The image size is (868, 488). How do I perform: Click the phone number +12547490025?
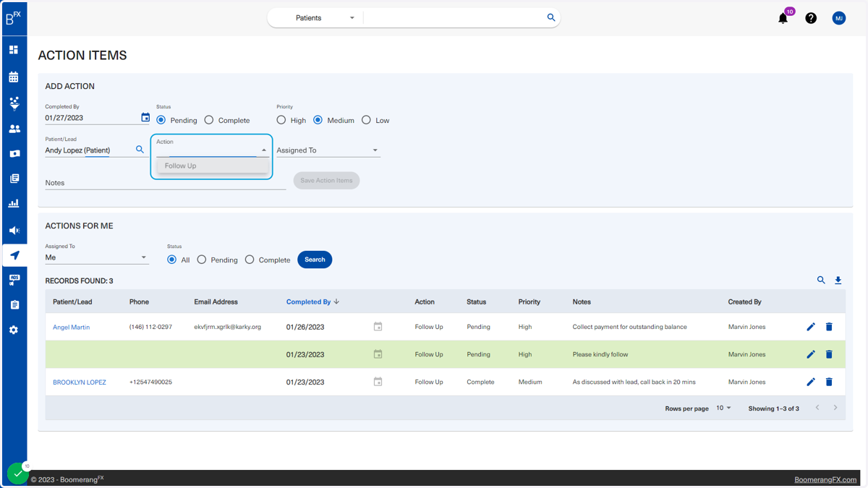pyautogui.click(x=150, y=382)
